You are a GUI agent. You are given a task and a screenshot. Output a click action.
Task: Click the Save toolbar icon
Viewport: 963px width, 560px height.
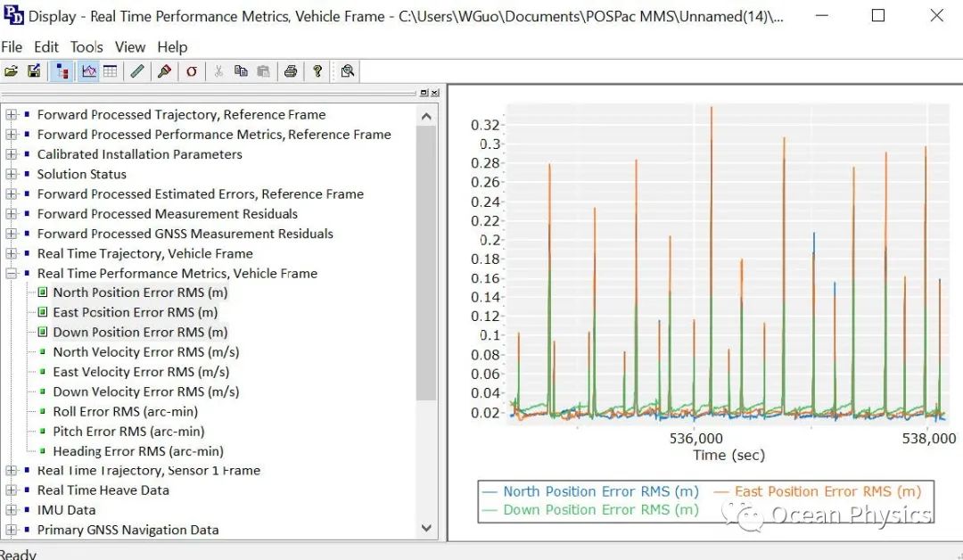[34, 71]
